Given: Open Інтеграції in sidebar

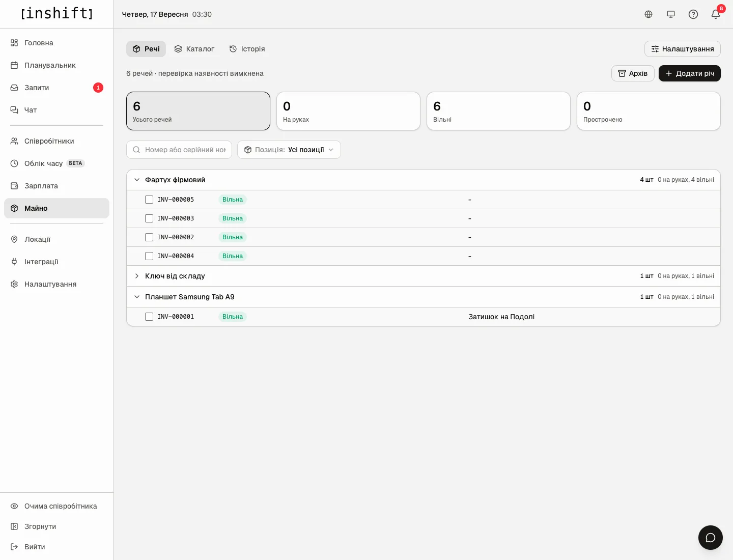Looking at the screenshot, I should point(57,262).
